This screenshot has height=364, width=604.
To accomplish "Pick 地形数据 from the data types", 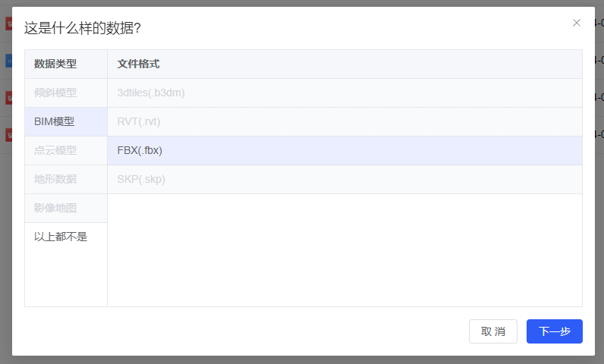I will (x=55, y=179).
